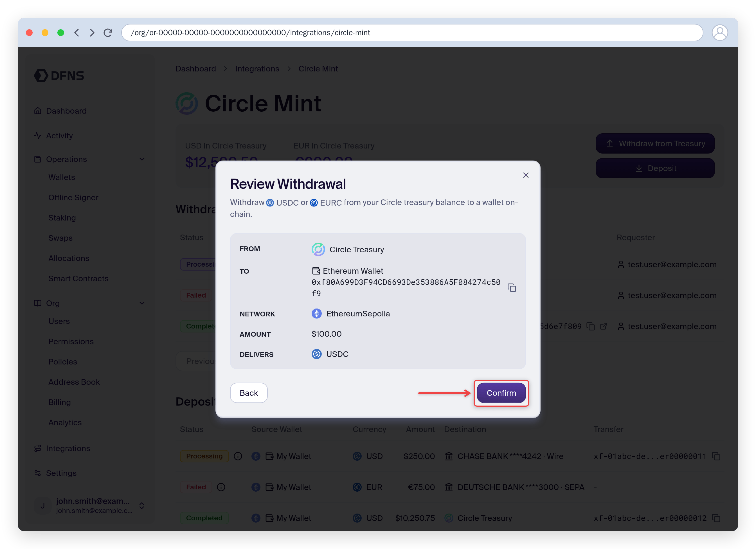Show info for Failed deposit row
The width and height of the screenshot is (756, 549).
click(x=221, y=487)
